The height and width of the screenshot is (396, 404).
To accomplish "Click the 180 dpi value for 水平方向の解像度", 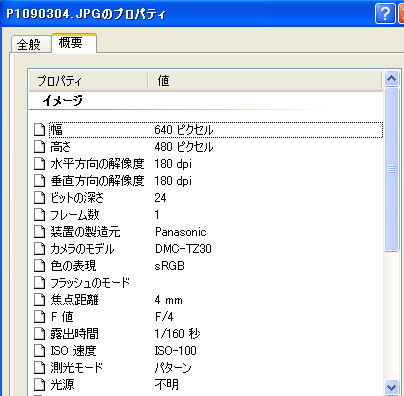I will point(173,164).
